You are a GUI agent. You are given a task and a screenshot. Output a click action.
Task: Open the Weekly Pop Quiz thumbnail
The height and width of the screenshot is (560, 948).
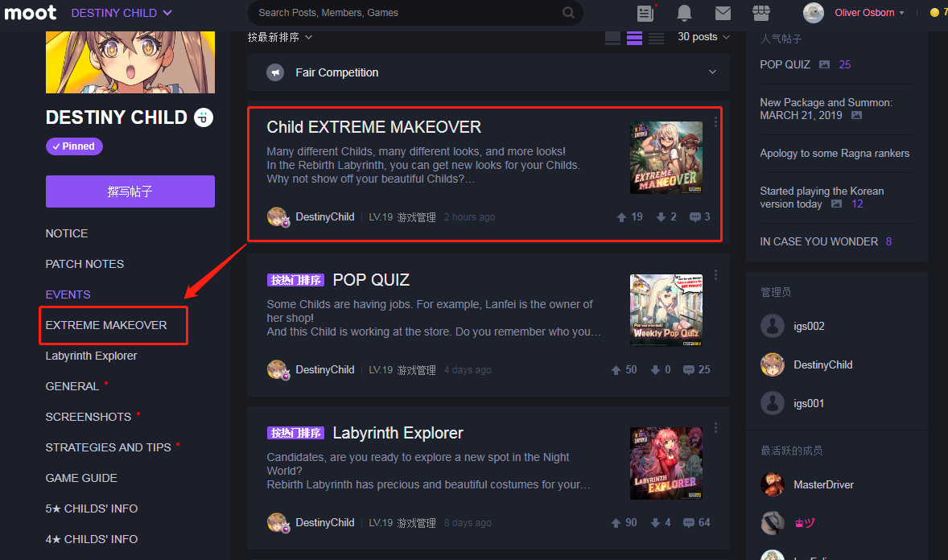666,311
